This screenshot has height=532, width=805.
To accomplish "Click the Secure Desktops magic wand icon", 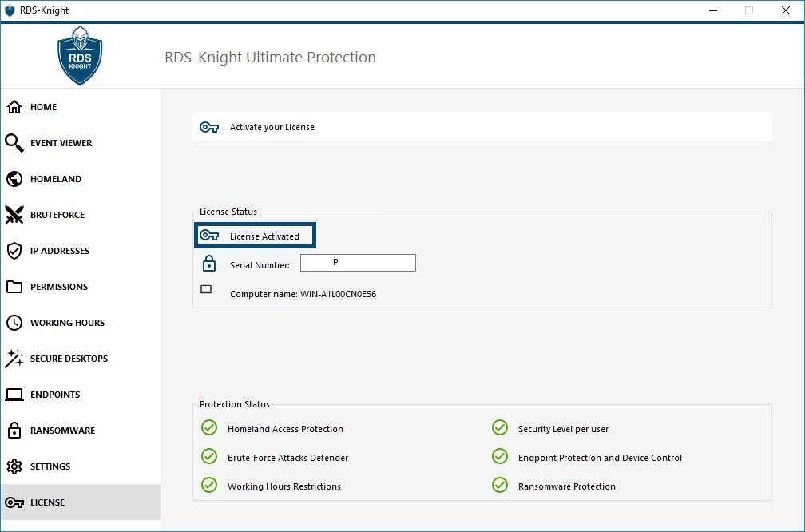I will (14, 359).
